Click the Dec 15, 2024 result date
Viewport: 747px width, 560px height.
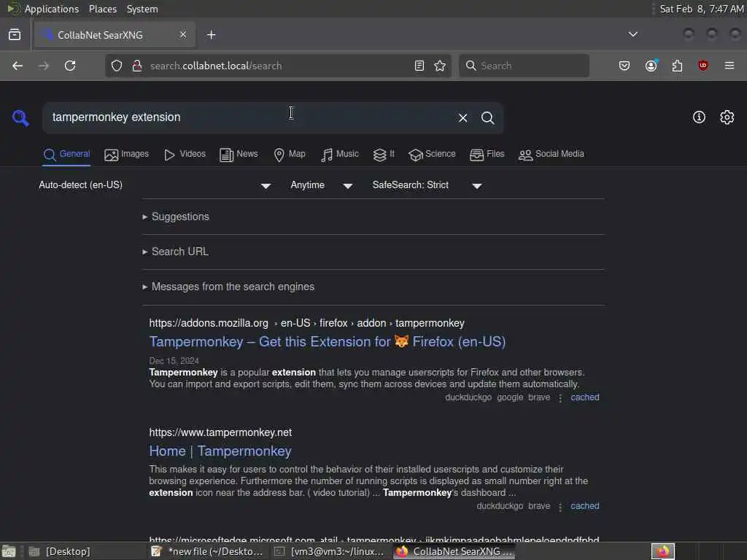coord(174,361)
